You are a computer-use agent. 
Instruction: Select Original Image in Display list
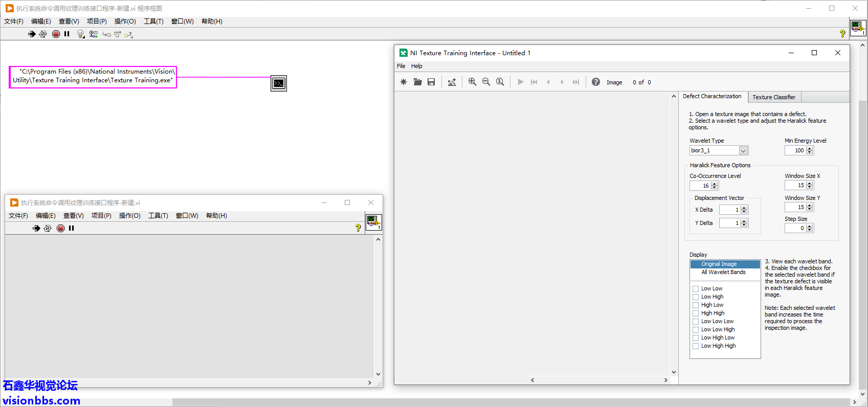[x=725, y=264]
